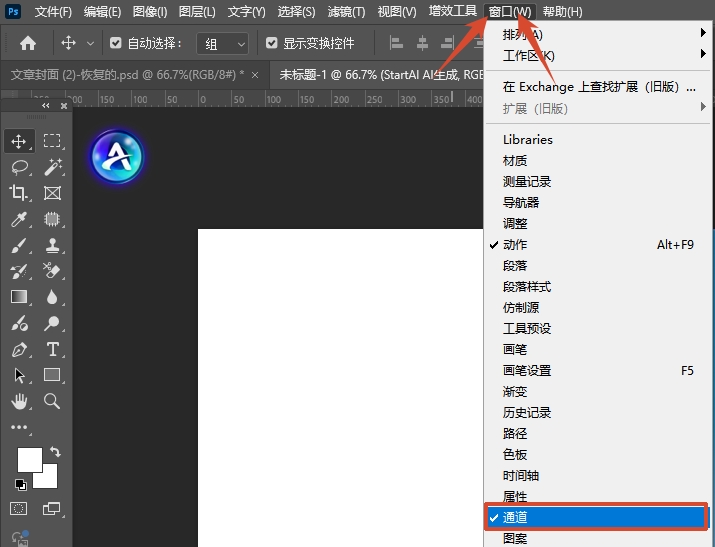Screen dimensions: 715x547
Task: Select the Magic Wand tool
Action: pyautogui.click(x=52, y=167)
